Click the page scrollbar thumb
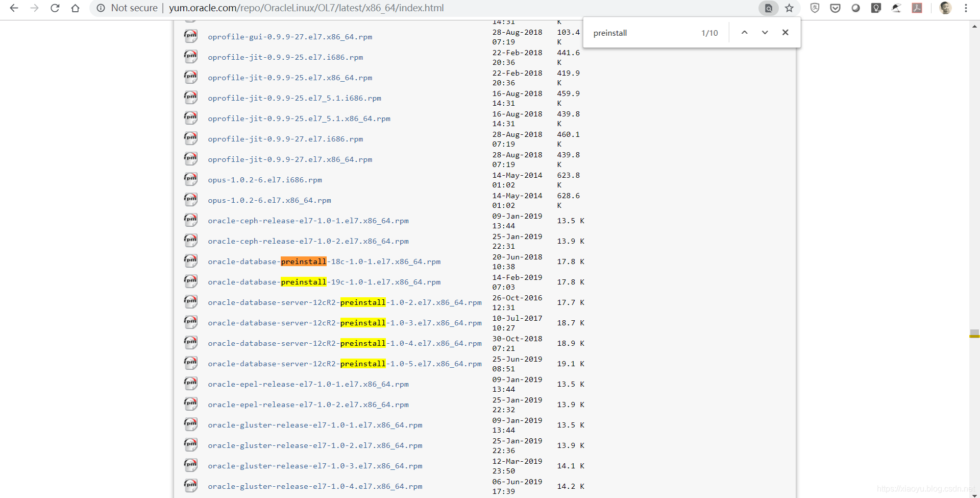 tap(974, 334)
